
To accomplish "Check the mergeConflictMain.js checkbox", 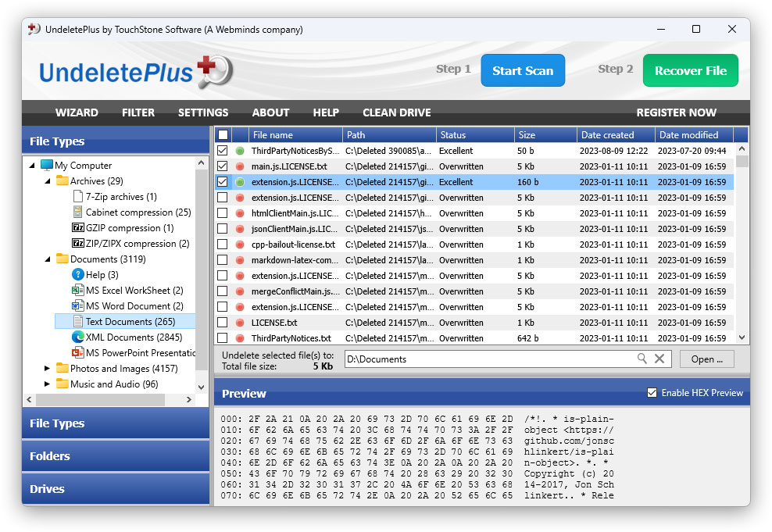I will click(223, 291).
